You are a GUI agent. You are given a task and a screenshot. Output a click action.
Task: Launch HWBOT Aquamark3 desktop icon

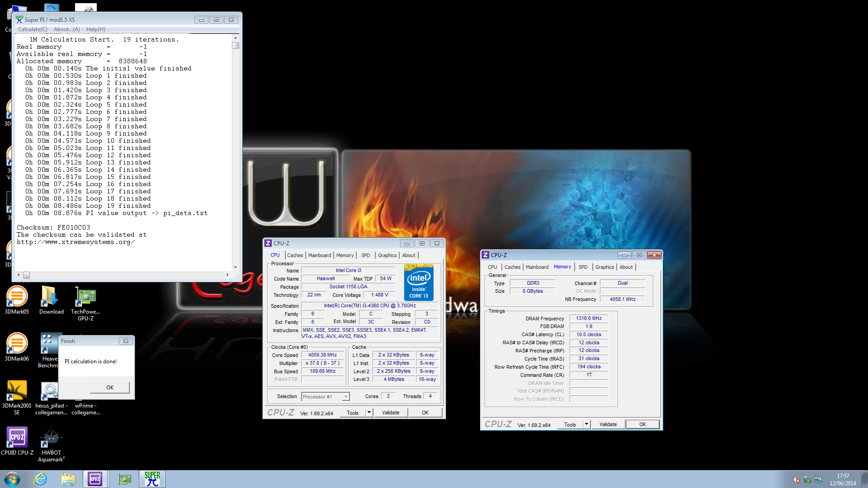(x=51, y=444)
